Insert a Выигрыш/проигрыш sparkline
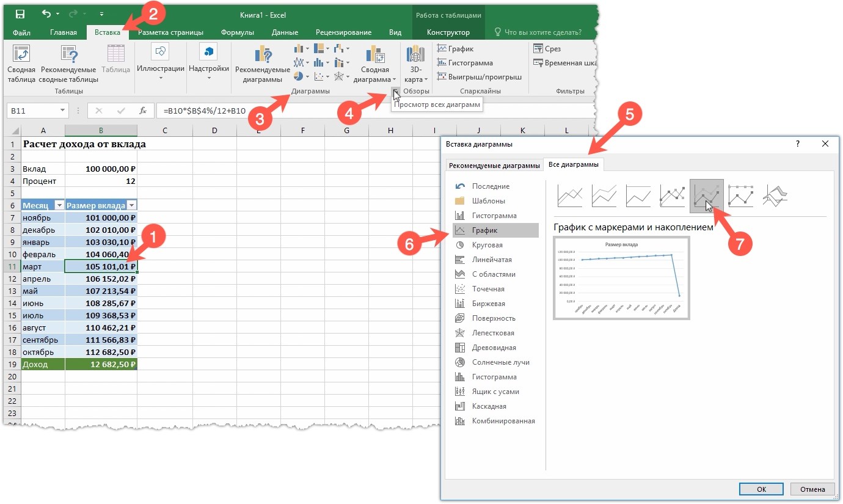The width and height of the screenshot is (843, 504). point(480,77)
